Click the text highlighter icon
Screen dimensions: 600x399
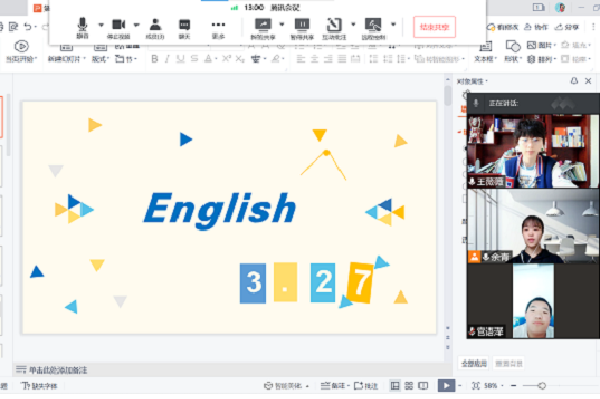coord(276,59)
